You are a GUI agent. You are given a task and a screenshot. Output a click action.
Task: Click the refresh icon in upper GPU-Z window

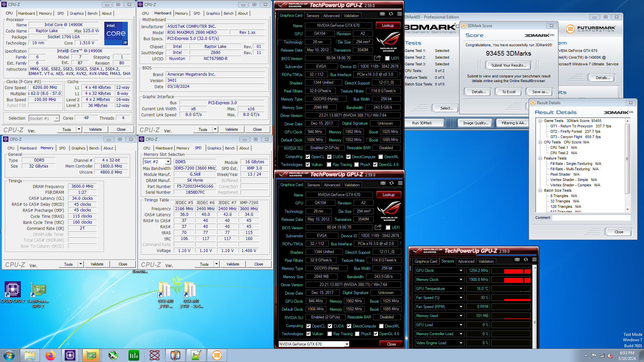point(391,14)
